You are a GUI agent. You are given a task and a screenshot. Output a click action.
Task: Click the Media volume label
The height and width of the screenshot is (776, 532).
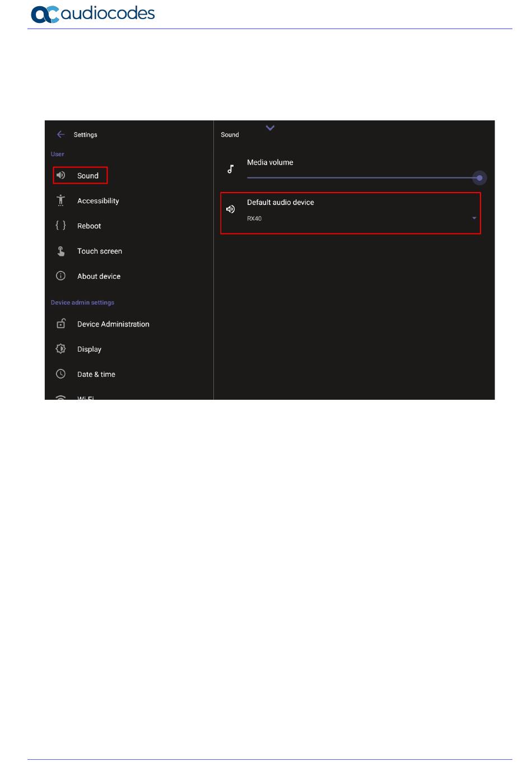[x=270, y=162]
